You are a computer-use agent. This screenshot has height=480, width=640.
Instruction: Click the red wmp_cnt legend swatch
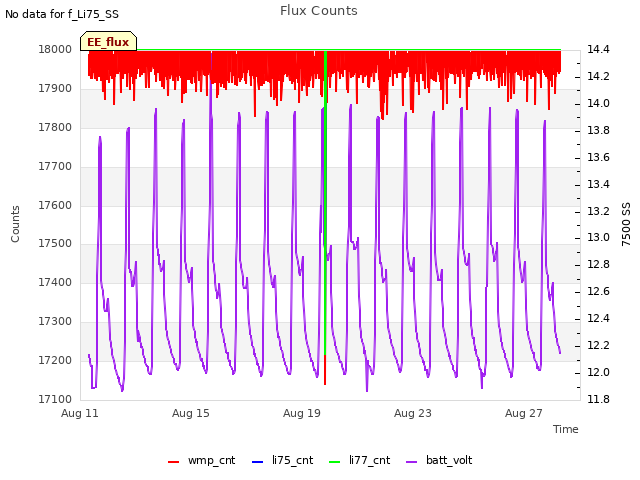tap(173, 462)
